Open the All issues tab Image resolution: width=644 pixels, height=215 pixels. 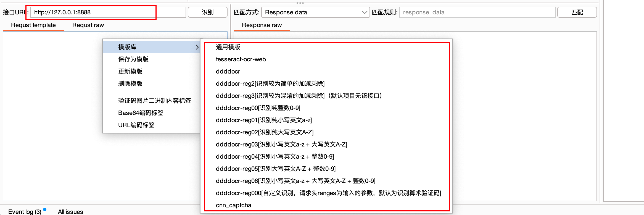70,212
